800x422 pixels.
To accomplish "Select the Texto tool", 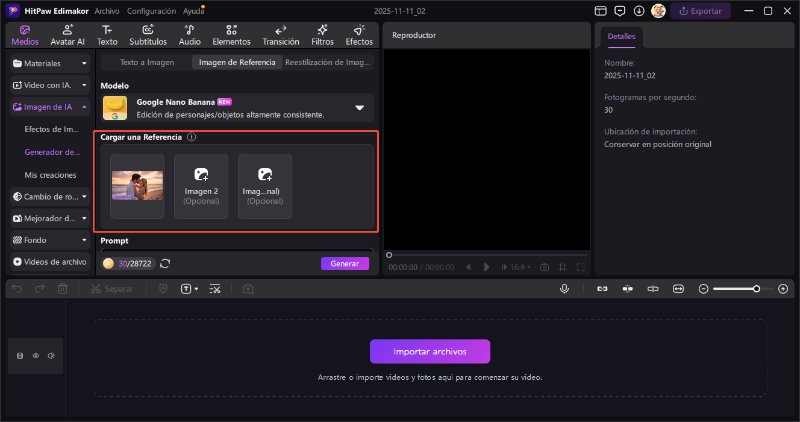I will [x=107, y=35].
